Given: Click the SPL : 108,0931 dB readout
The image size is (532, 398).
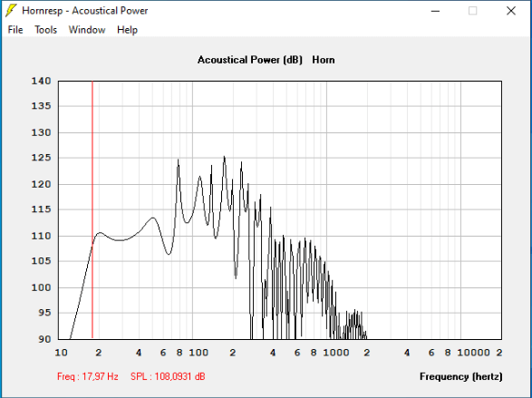Looking at the screenshot, I should (x=168, y=376).
